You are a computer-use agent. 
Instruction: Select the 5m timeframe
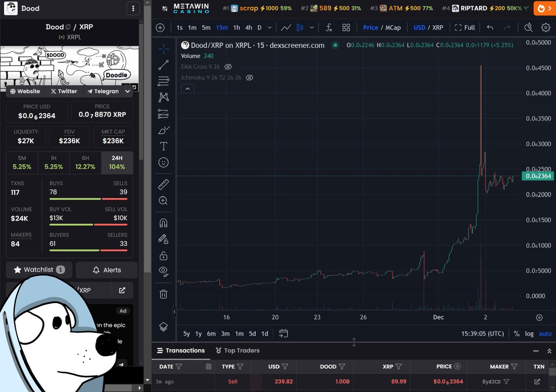tap(206, 28)
